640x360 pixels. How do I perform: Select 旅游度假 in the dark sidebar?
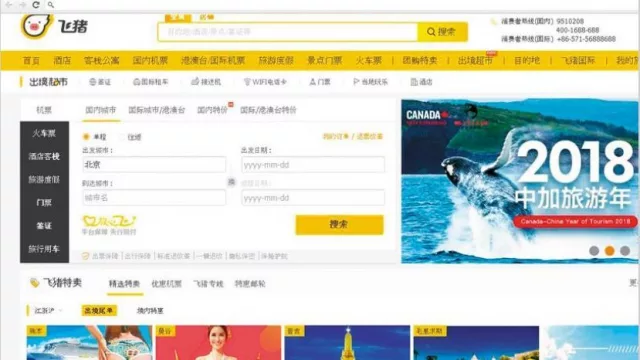tap(44, 180)
